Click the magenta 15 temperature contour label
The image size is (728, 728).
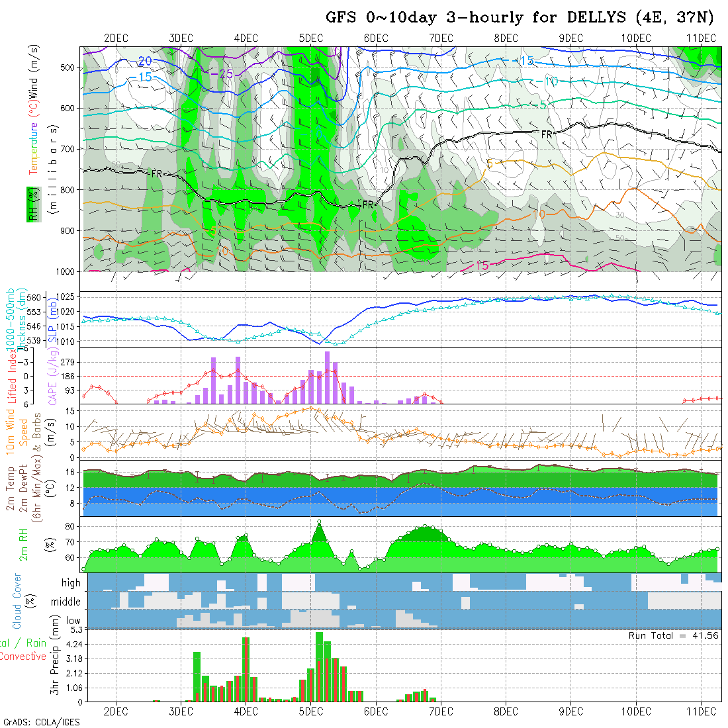coord(481,265)
